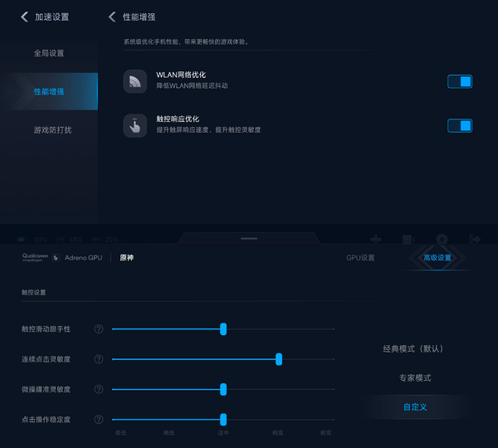Viewport: 498px width, 448px height.
Task: Switch to the GPU设置 tab
Action: tap(360, 257)
